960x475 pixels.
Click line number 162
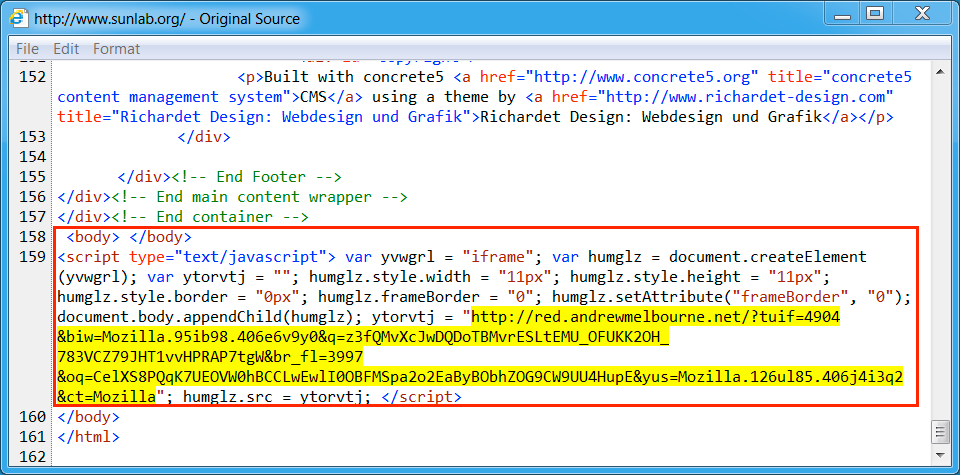point(33,457)
